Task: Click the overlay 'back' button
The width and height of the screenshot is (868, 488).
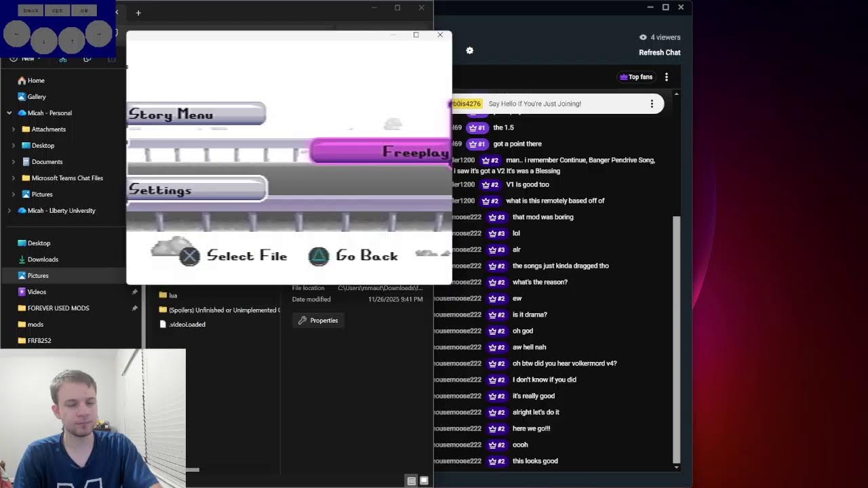Action: coord(31,10)
